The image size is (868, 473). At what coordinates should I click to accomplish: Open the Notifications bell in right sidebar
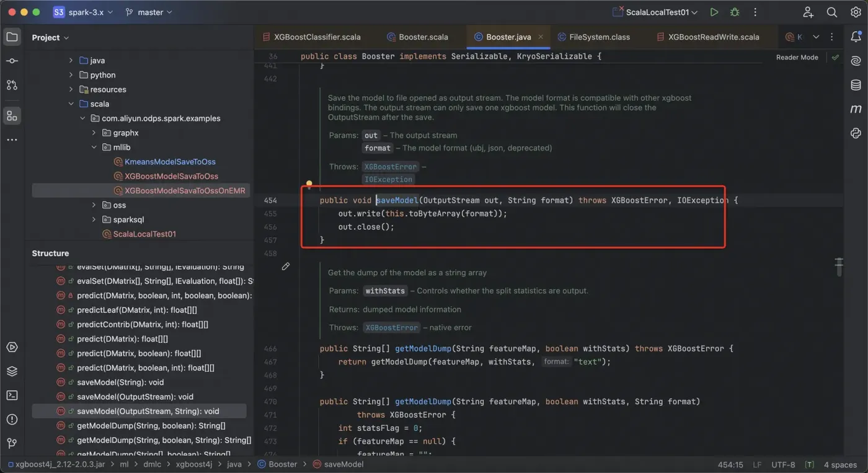pyautogui.click(x=856, y=37)
